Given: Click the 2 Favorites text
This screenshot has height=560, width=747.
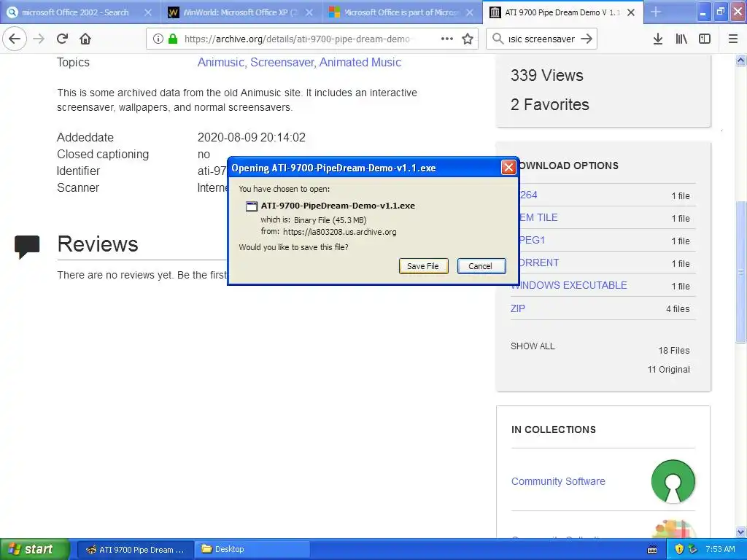Looking at the screenshot, I should tap(550, 104).
